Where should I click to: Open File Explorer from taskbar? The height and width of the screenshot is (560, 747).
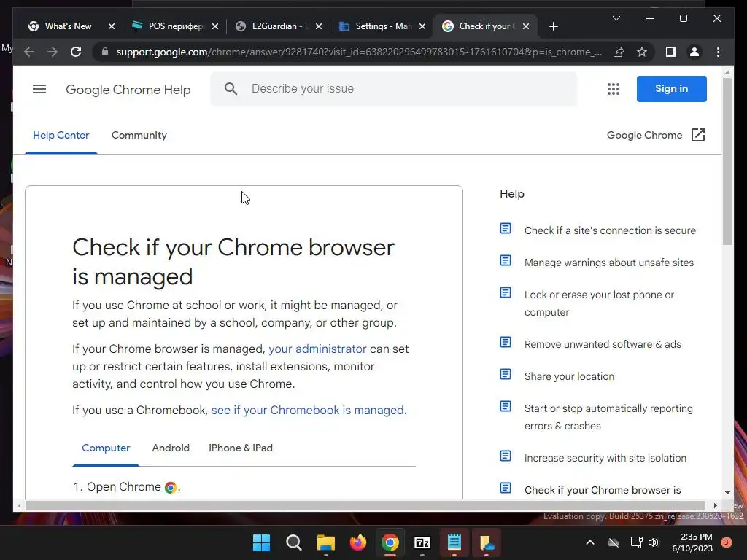click(x=326, y=542)
